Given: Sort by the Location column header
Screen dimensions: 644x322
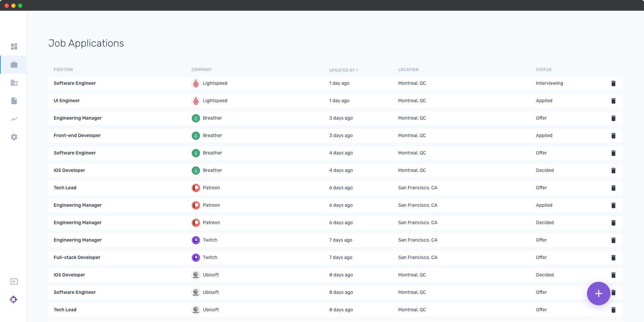Looking at the screenshot, I should (x=408, y=70).
